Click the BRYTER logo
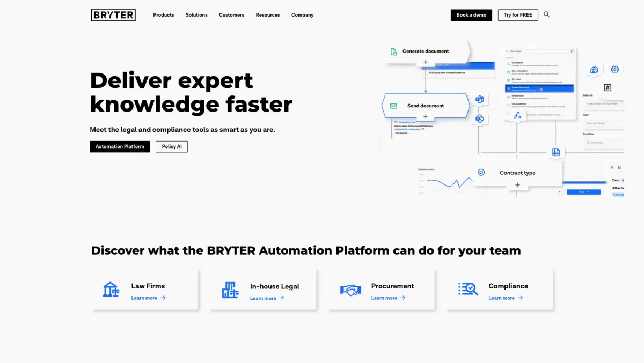 tap(113, 15)
